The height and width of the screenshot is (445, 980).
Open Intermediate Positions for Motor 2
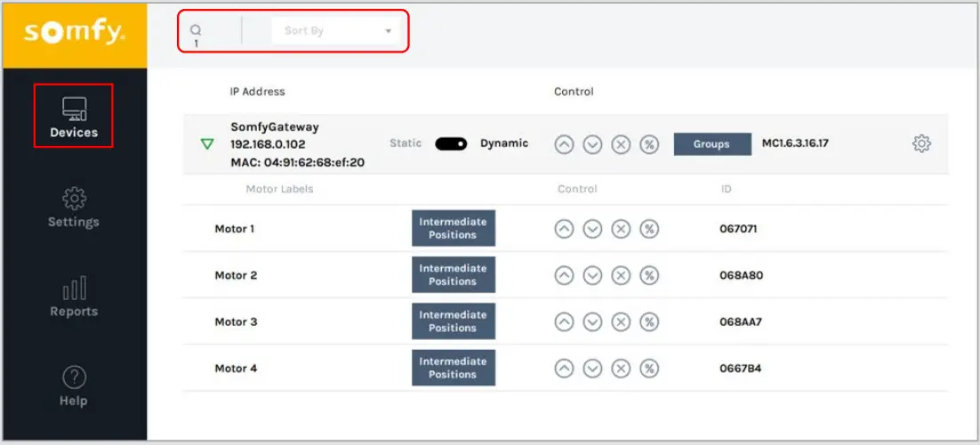454,275
